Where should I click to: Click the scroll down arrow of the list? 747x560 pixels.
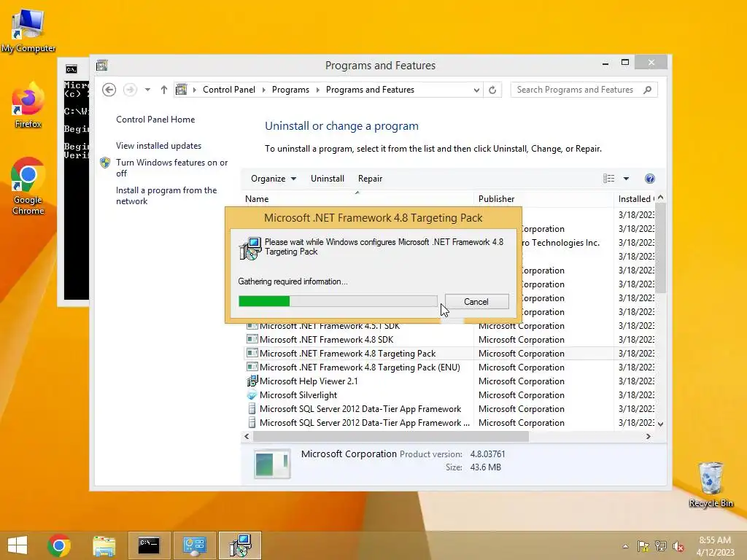[660, 424]
